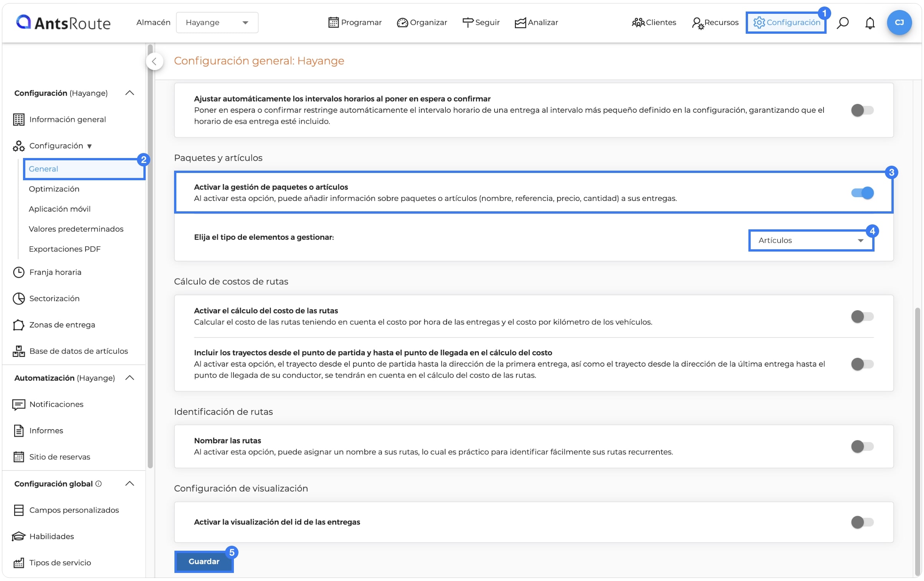The image size is (924, 581).
Task: Open the Campos personalizados link
Action: tap(74, 510)
